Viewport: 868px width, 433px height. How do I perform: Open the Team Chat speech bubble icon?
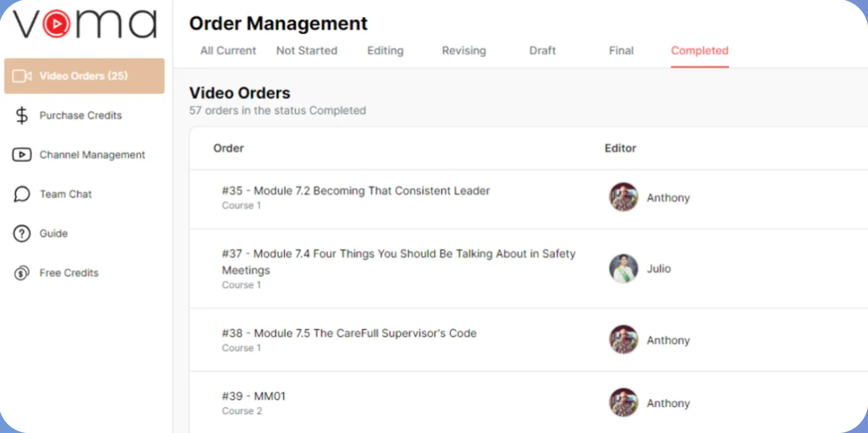pyautogui.click(x=22, y=194)
